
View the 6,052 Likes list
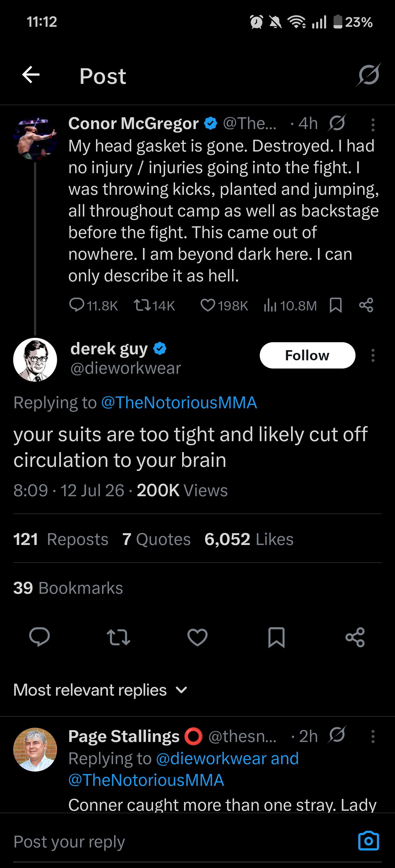(249, 539)
